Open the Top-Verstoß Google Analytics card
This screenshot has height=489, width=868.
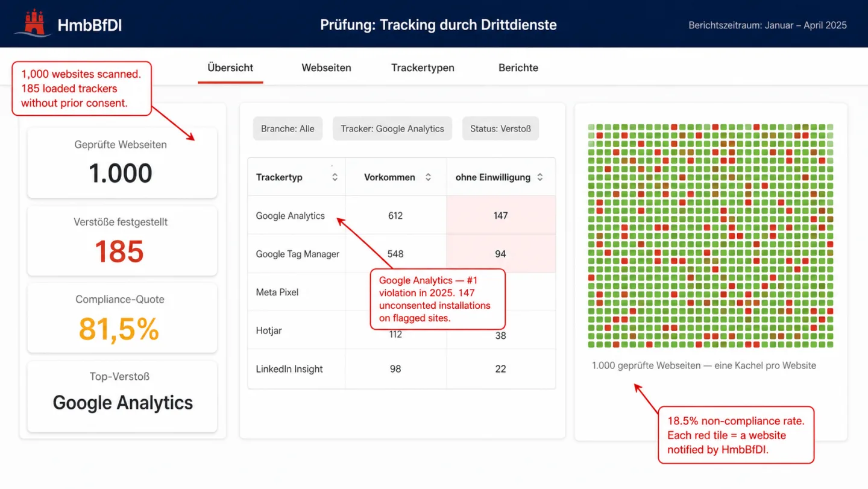click(122, 396)
